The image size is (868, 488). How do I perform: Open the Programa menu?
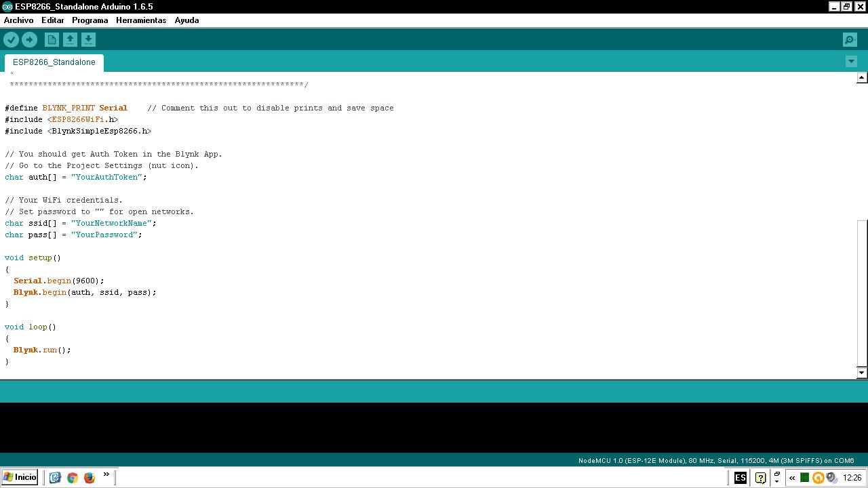click(90, 20)
